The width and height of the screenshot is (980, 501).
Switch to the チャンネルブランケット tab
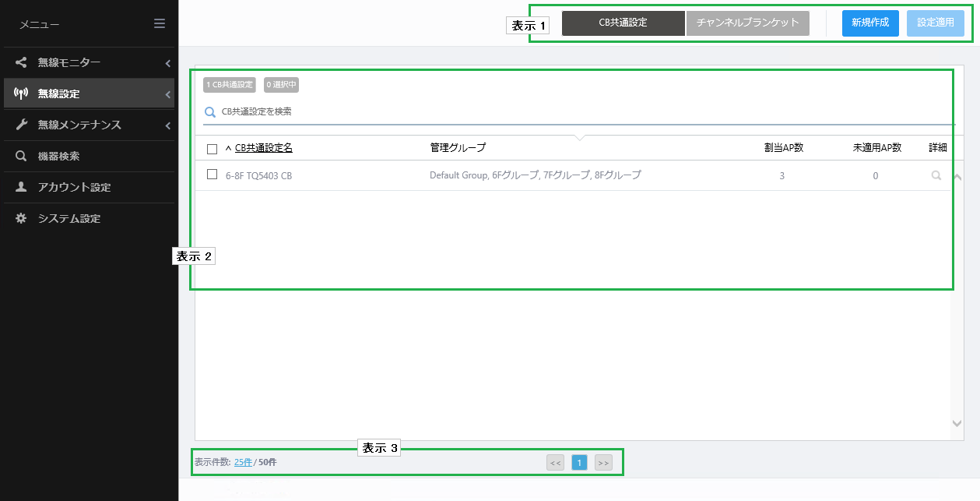pos(747,23)
